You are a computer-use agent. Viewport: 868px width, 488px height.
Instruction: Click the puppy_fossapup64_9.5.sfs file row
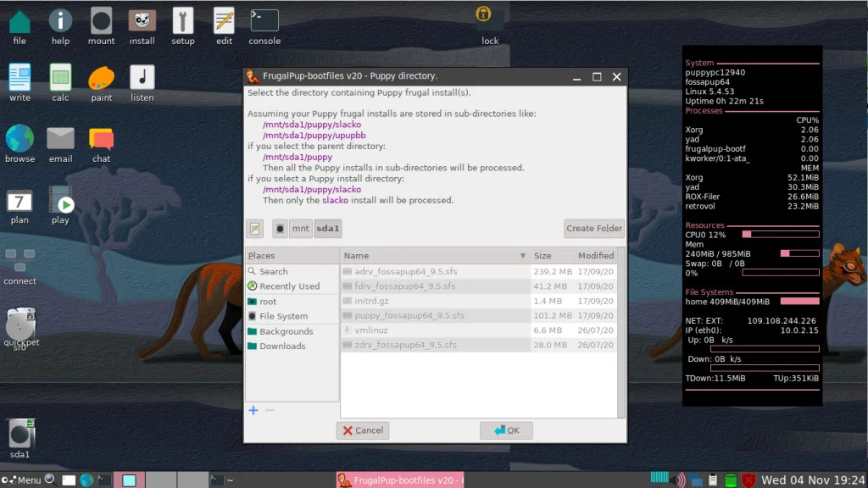pos(478,315)
